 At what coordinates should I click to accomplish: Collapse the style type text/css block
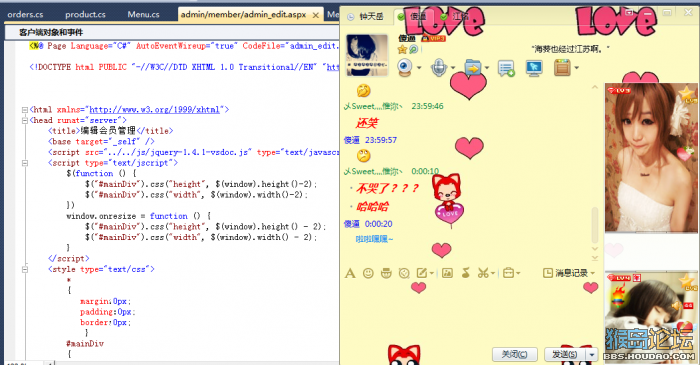[25, 270]
